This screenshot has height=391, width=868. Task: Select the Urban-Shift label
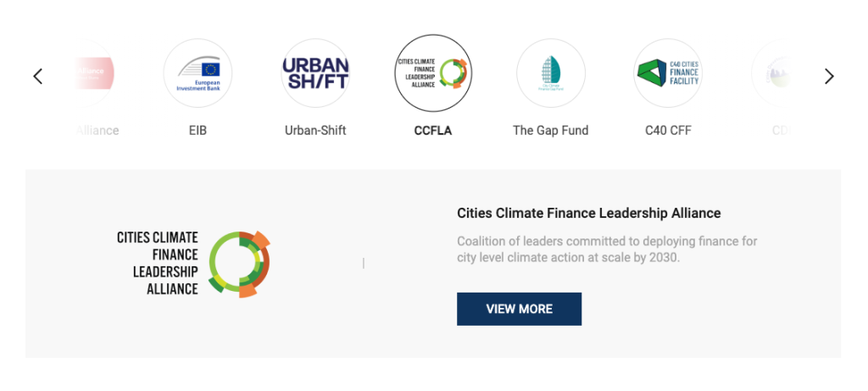pos(315,131)
